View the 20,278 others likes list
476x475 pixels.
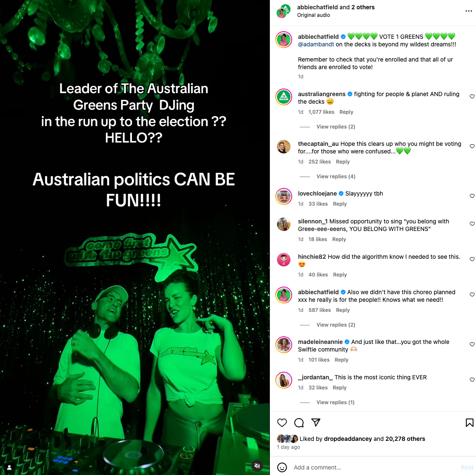pos(405,439)
